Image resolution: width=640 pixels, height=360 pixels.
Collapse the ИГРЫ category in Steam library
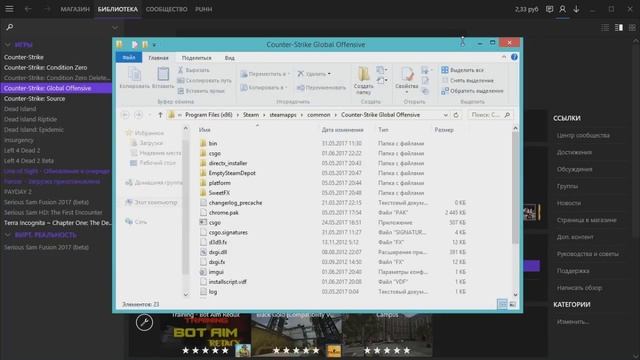pos(7,45)
